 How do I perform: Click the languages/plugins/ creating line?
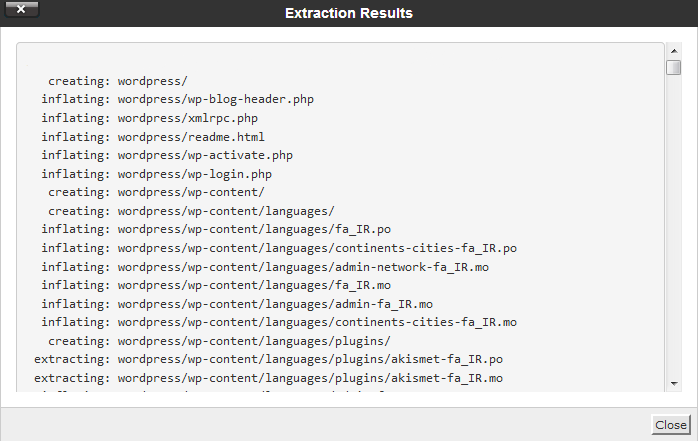point(219,341)
